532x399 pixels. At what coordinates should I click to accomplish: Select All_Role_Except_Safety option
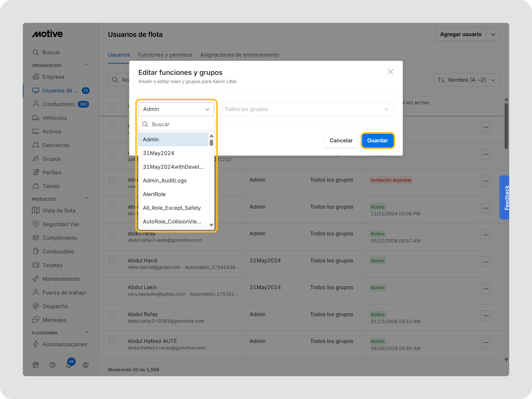174,208
